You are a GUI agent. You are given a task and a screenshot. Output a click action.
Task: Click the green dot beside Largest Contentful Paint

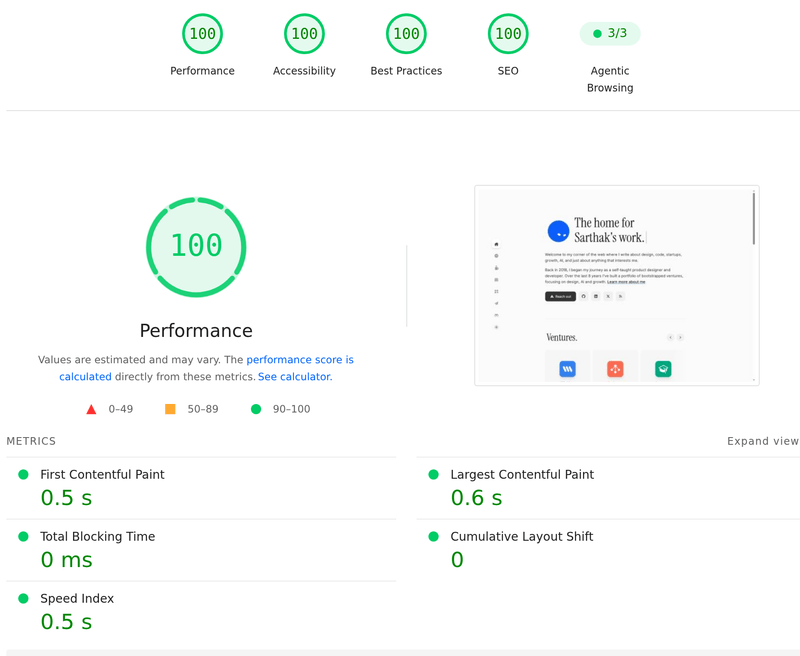click(434, 474)
